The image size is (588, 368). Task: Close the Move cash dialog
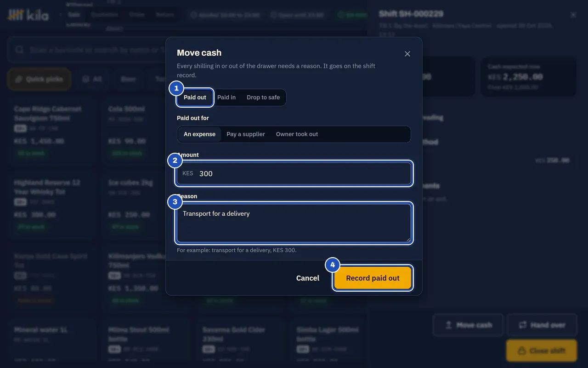coord(407,54)
